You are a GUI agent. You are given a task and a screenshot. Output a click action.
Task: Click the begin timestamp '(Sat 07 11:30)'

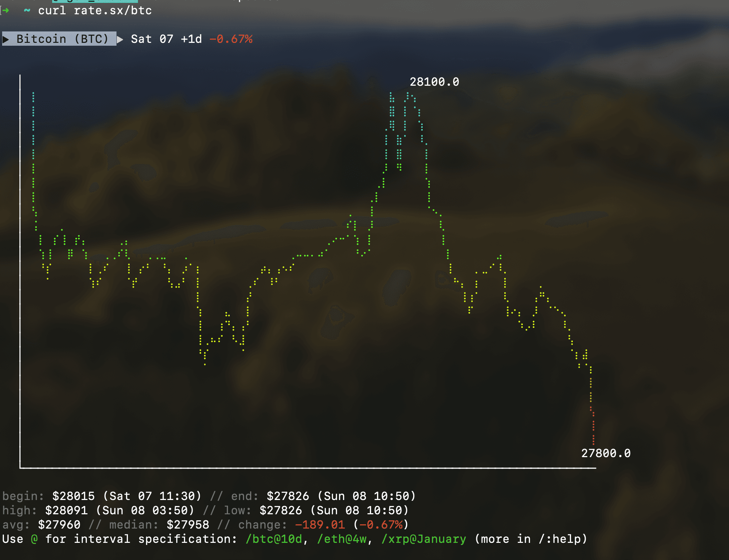(x=152, y=496)
